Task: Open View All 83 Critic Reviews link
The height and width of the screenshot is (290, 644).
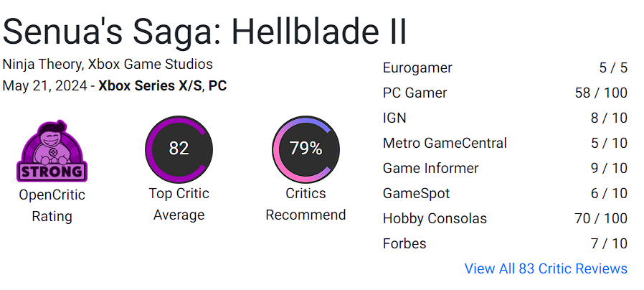Action: (x=546, y=268)
